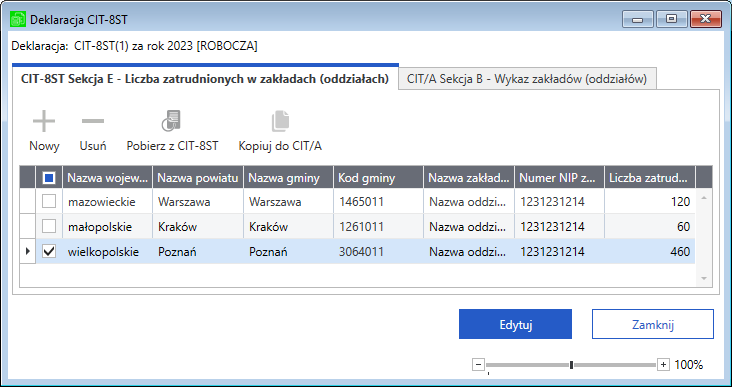
Task: Sort by Nazwa zakład... column header
Action: pos(469,177)
